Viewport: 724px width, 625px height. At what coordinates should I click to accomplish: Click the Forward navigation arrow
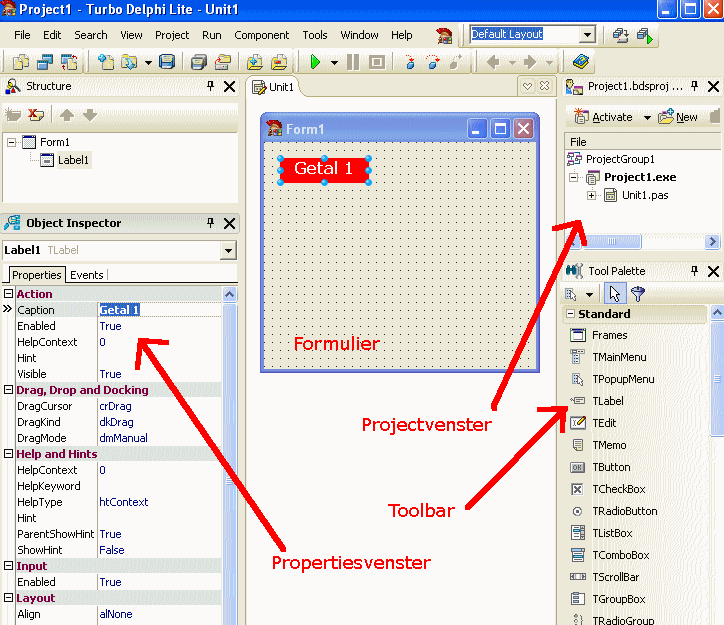point(530,62)
